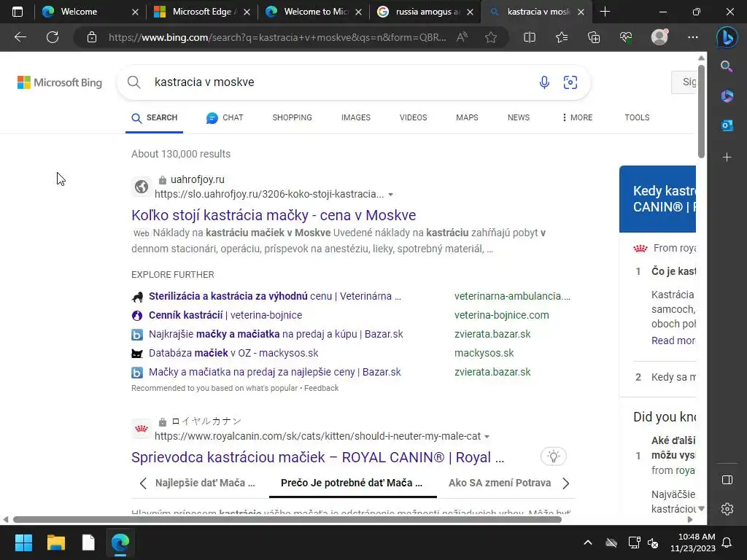The width and height of the screenshot is (747, 560).
Task: Open sidebar settings gear icon
Action: click(727, 509)
